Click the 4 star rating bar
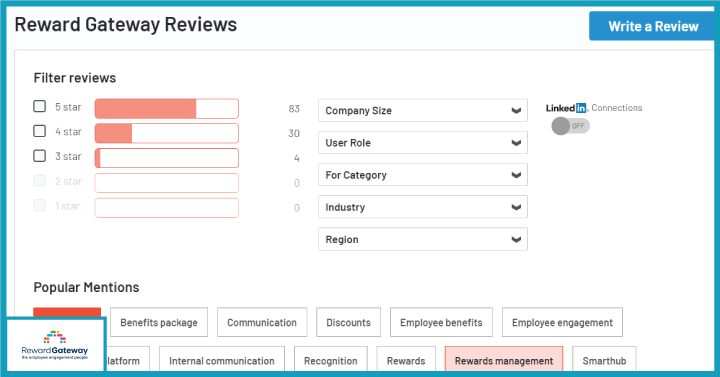Viewport: 720px width, 377px height. pyautogui.click(x=167, y=134)
